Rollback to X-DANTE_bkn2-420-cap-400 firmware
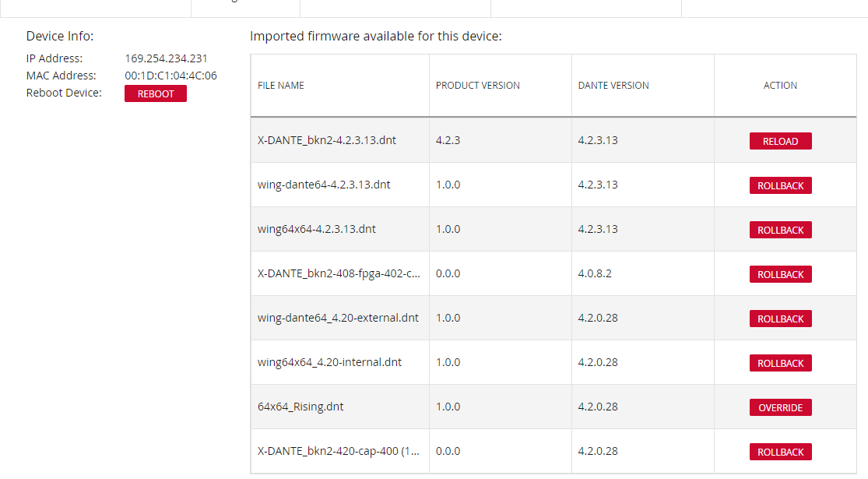Image resolution: width=868 pixels, height=479 pixels. point(781,451)
